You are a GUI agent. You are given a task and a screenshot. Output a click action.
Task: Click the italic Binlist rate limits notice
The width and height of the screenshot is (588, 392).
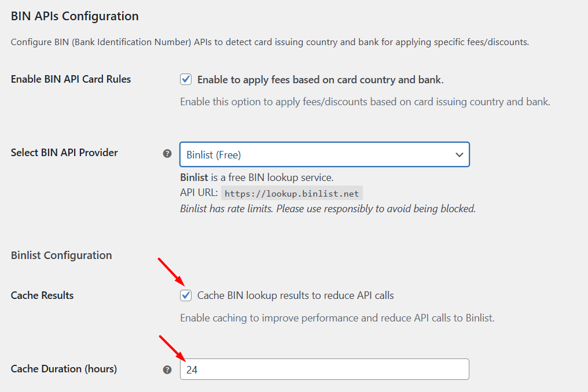click(x=328, y=209)
